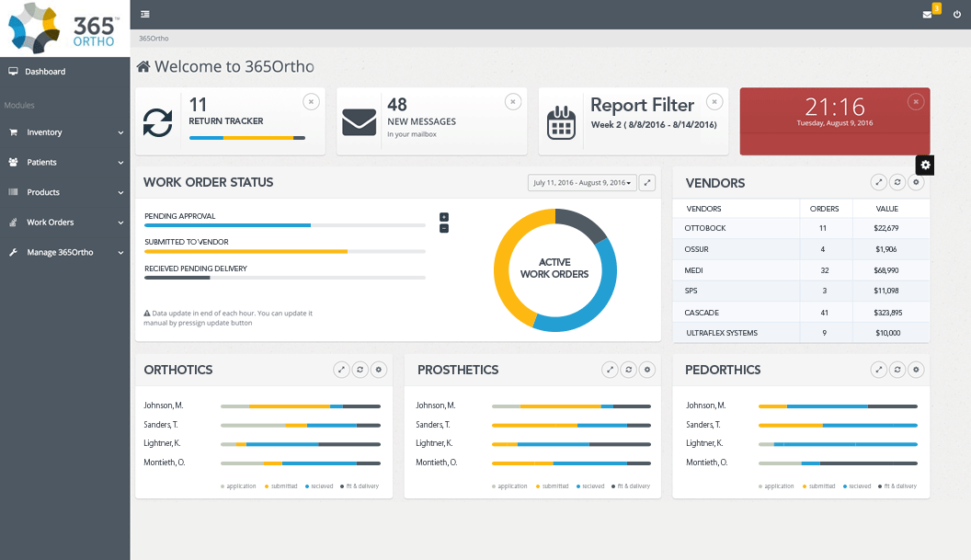Click Sanders, T. in Prosthetics list
971x560 pixels.
[433, 425]
